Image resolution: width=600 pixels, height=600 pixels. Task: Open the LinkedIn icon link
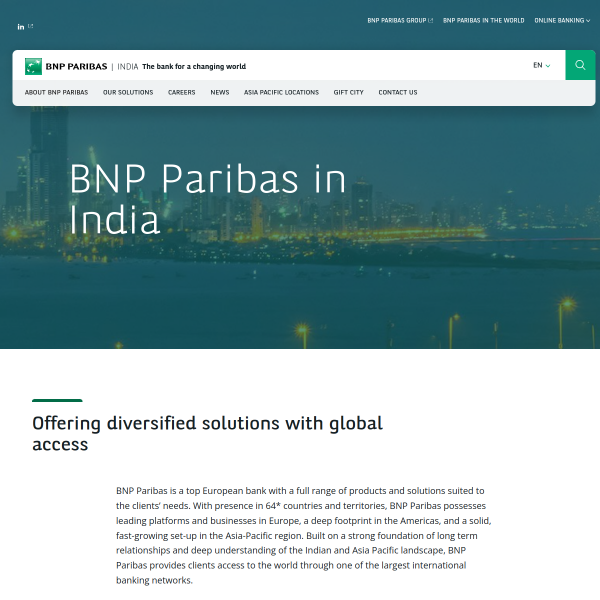pyautogui.click(x=21, y=27)
